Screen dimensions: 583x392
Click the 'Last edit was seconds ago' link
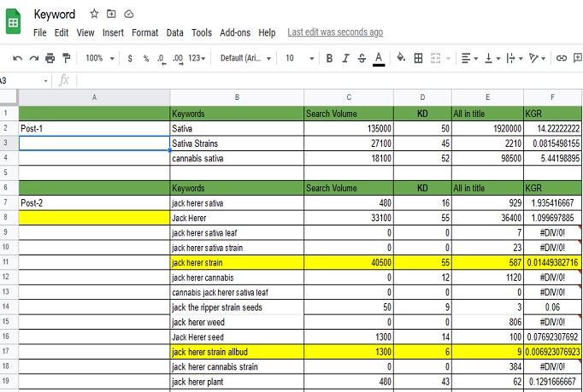click(x=335, y=32)
